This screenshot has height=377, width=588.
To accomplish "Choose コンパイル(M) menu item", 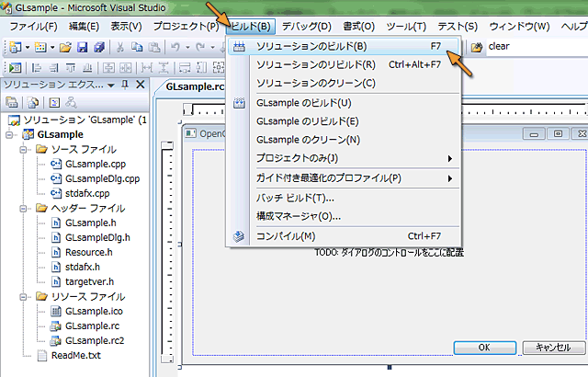I will [x=343, y=236].
